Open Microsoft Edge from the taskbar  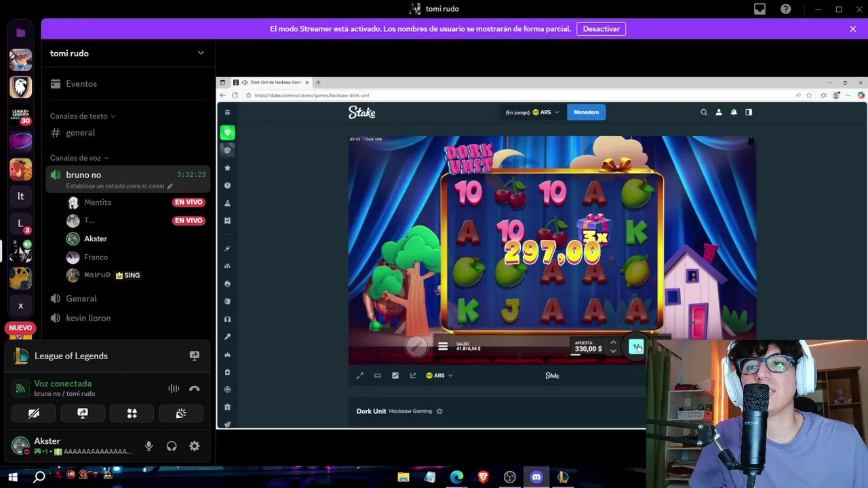point(456,477)
